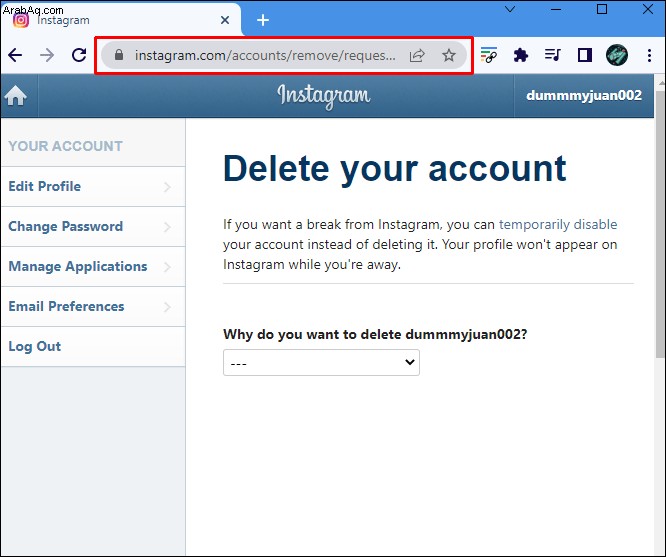The height and width of the screenshot is (557, 666).
Task: Toggle the browser side panel icon
Action: point(585,55)
